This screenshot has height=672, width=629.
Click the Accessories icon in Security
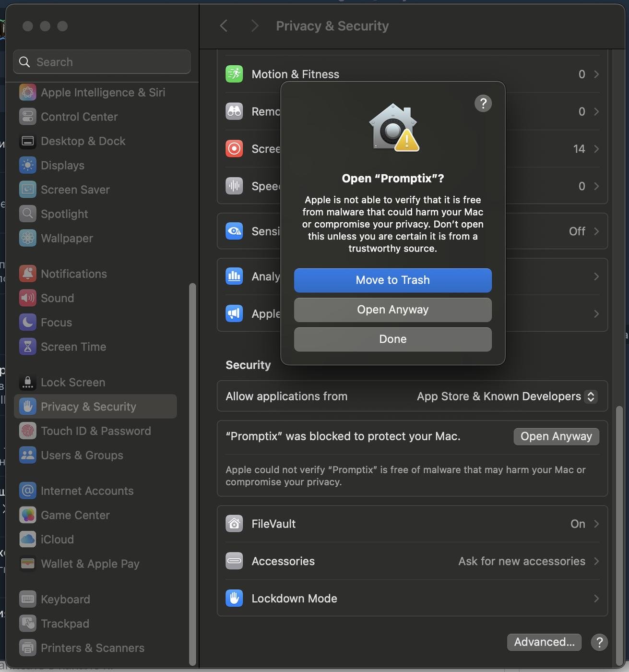click(234, 561)
